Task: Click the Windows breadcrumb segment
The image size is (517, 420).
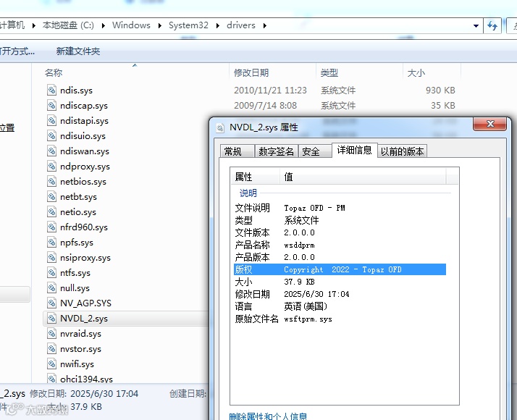Action: tap(131, 25)
